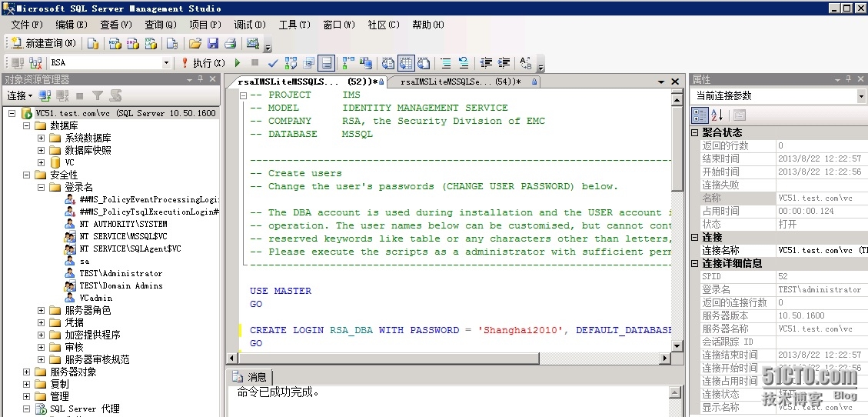This screenshot has width=868, height=417.
Task: Click the Object Explorer filter funnel icon
Action: click(98, 96)
